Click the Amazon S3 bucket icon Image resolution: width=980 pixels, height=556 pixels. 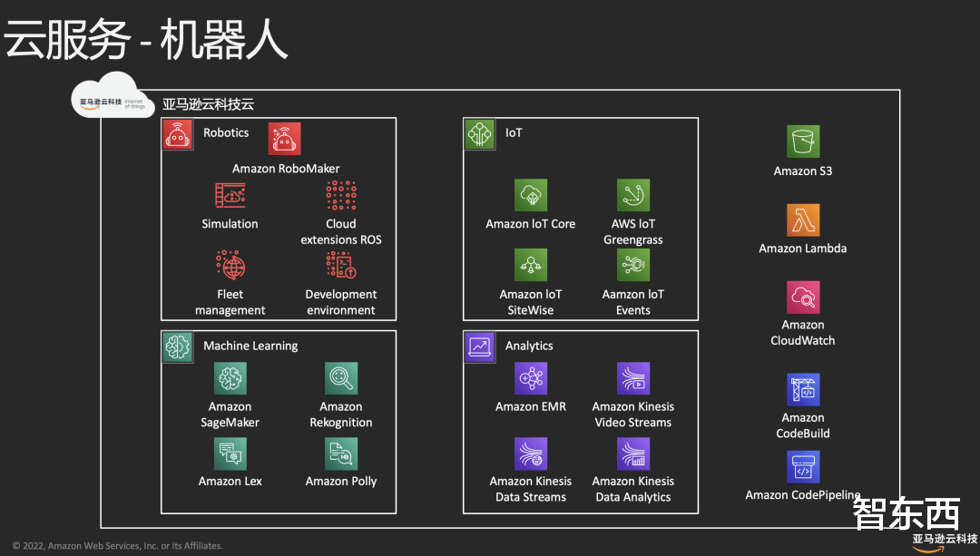pos(802,141)
